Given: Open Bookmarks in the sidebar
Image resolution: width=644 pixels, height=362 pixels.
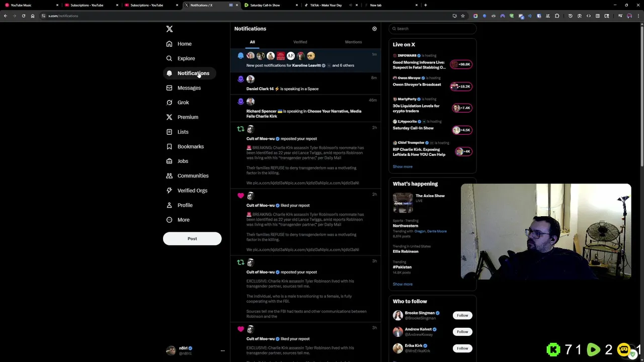Looking at the screenshot, I should click(x=185, y=146).
